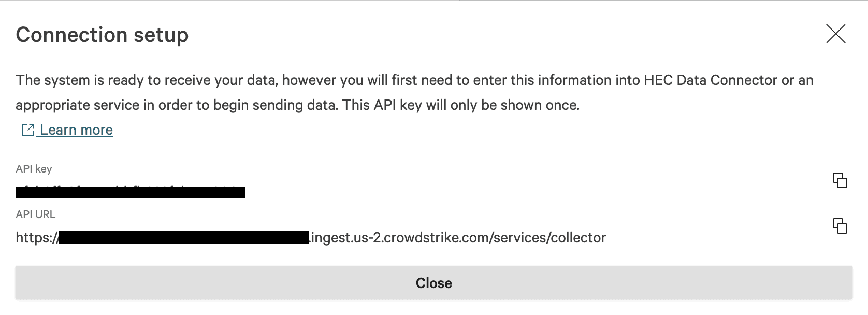Click the external link icon beside Learn more
This screenshot has width=868, height=315.
tap(27, 130)
